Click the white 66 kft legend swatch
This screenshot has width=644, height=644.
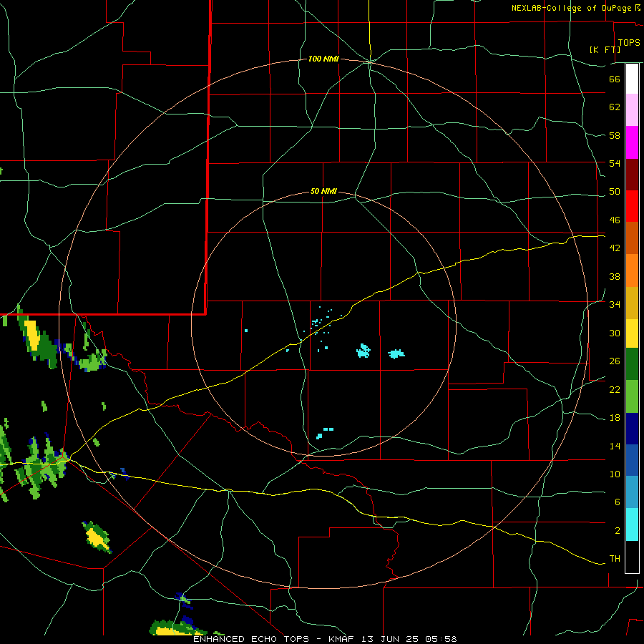632,79
